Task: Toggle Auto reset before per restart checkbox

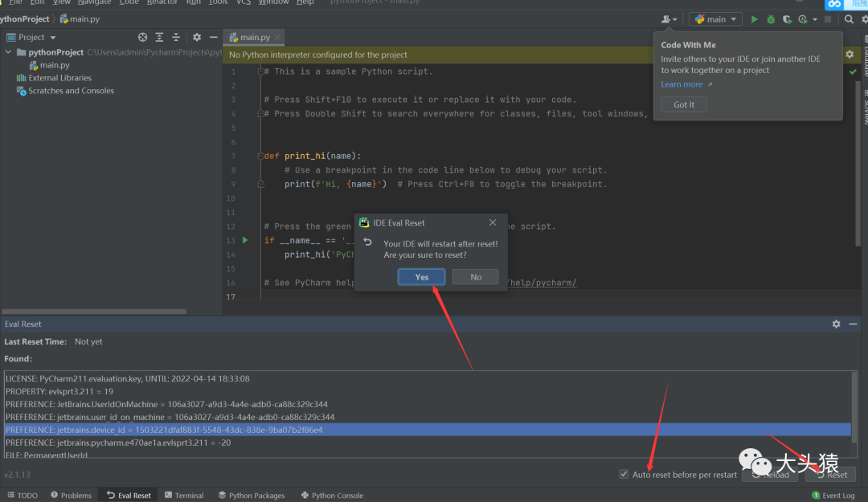Action: (x=624, y=475)
